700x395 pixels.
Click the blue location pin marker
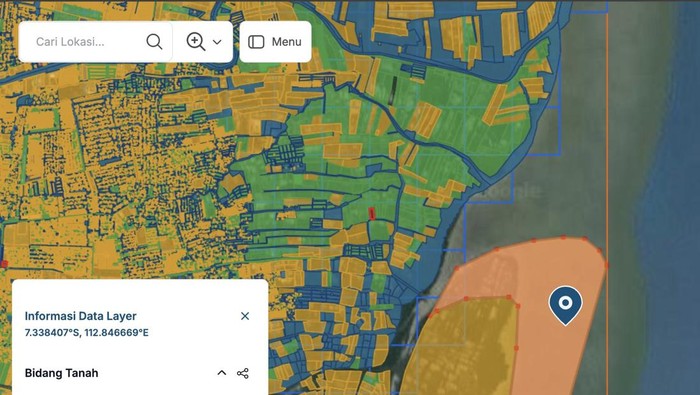click(565, 304)
